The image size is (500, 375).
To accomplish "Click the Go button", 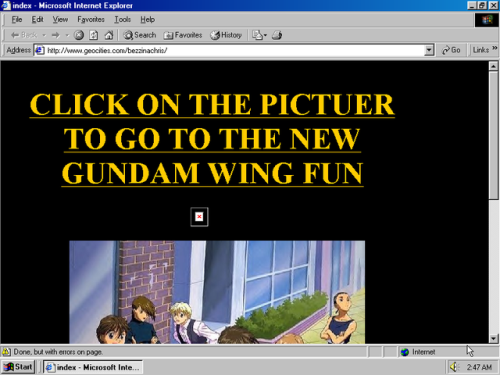I will pyautogui.click(x=451, y=50).
